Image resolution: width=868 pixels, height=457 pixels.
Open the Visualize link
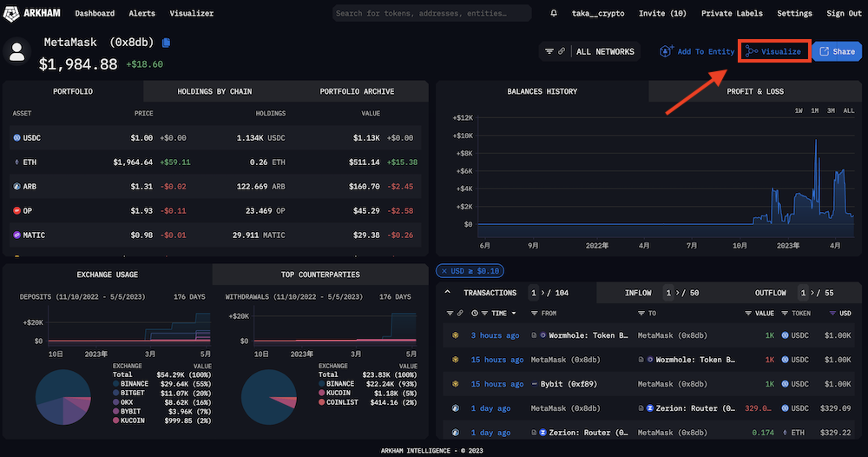point(774,51)
